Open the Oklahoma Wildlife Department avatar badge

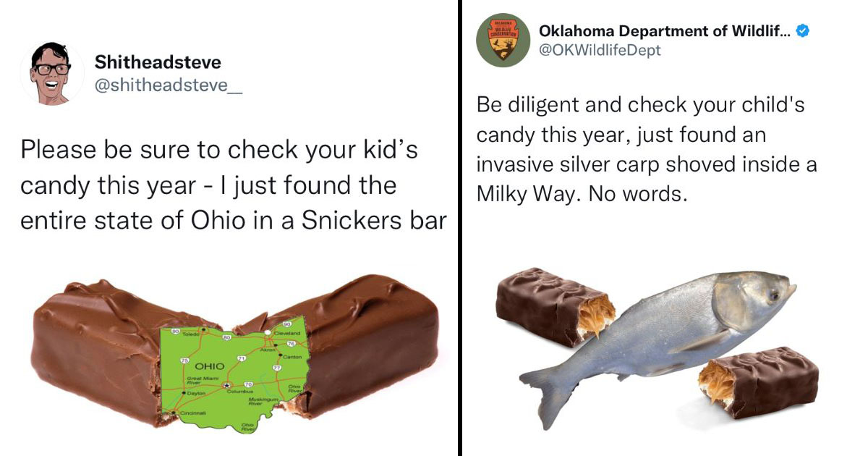(x=503, y=41)
